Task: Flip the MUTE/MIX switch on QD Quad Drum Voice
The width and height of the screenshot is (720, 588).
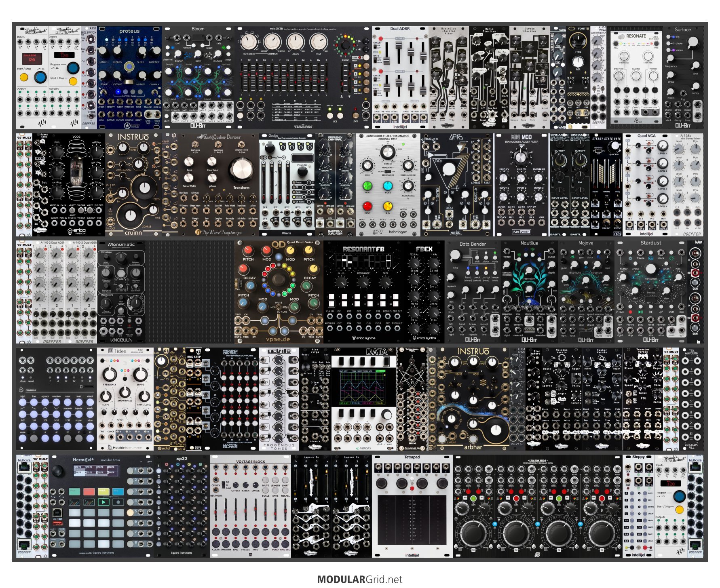Action: [x=279, y=307]
